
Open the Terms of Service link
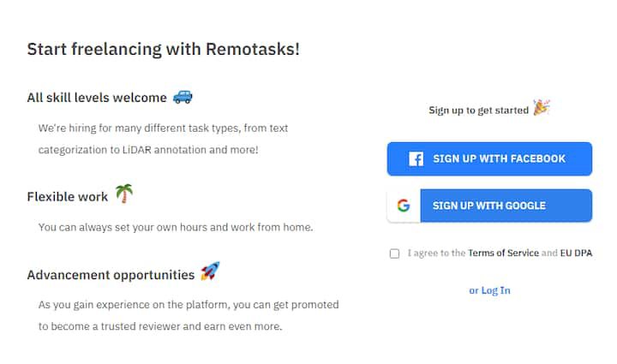click(503, 254)
